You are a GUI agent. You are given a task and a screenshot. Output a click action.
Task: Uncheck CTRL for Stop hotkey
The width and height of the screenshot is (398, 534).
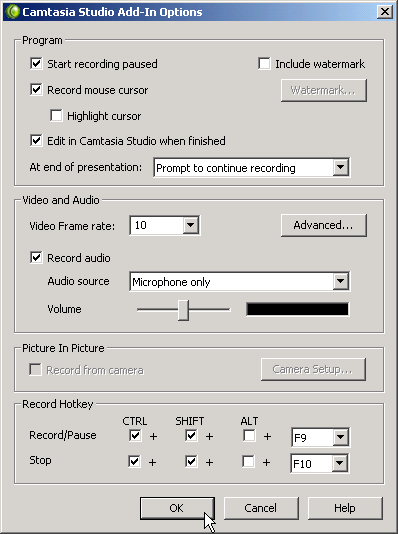click(134, 461)
